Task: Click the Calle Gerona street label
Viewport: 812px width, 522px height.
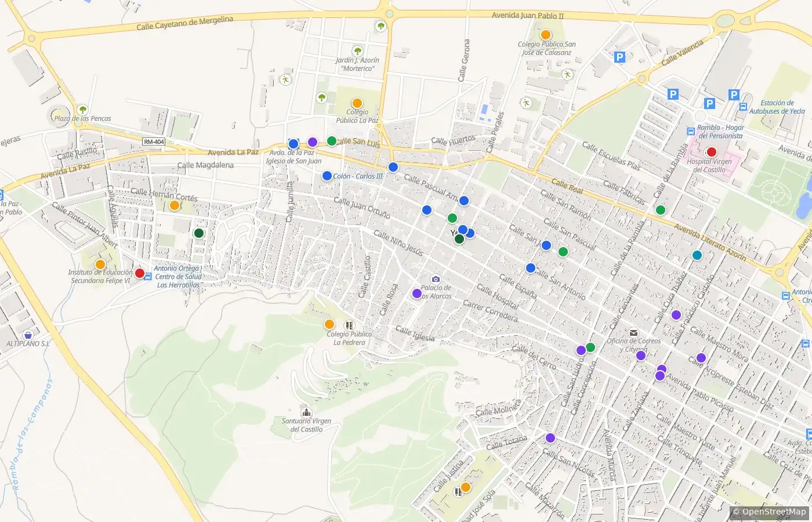Action: [x=464, y=60]
